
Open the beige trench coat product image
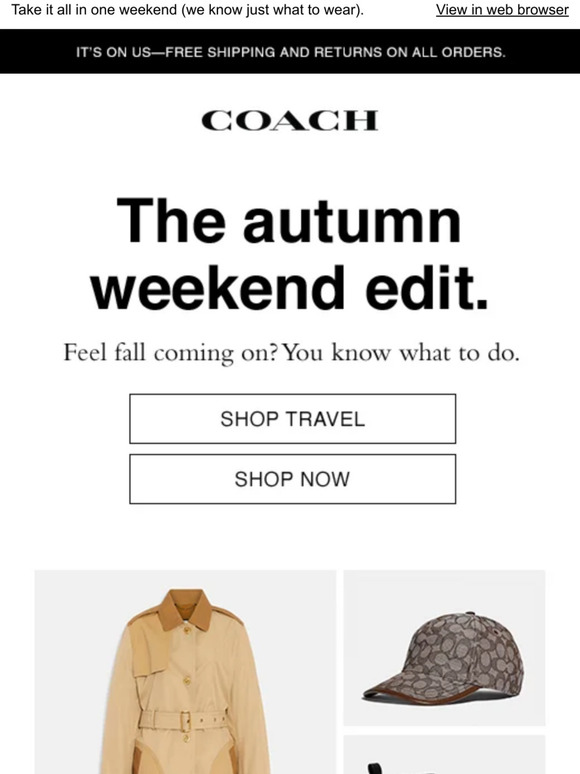coord(185,672)
